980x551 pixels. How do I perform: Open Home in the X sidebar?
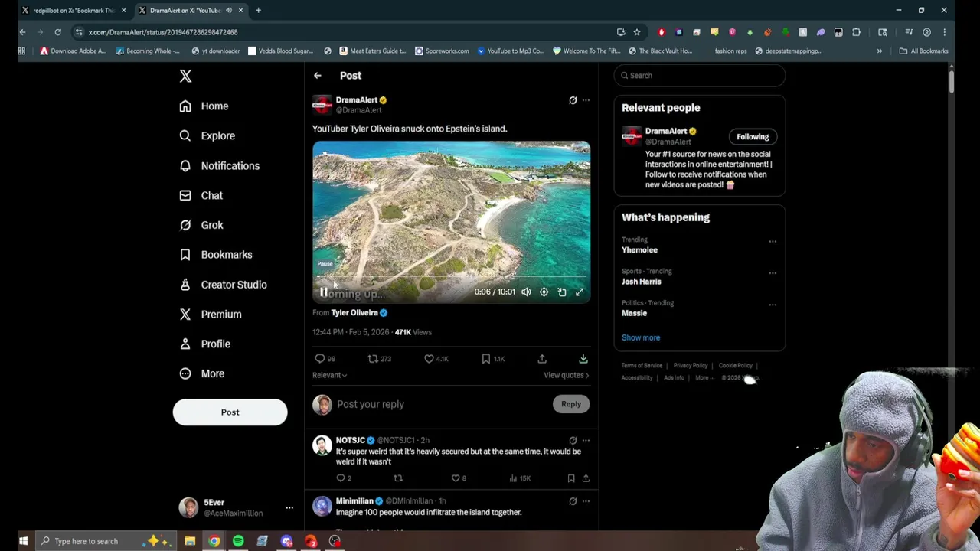coord(204,106)
